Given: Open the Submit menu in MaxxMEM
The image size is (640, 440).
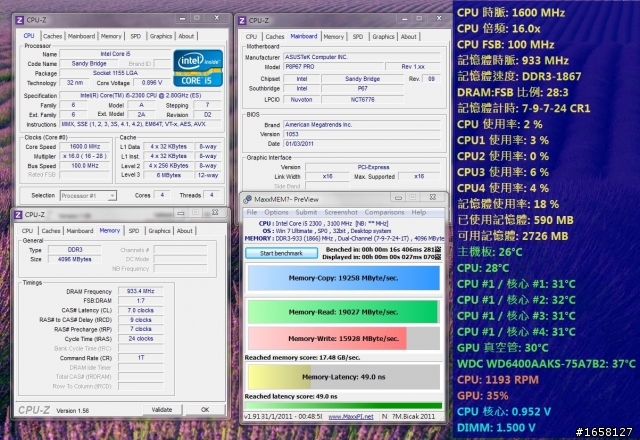Looking at the screenshot, I should [x=306, y=212].
